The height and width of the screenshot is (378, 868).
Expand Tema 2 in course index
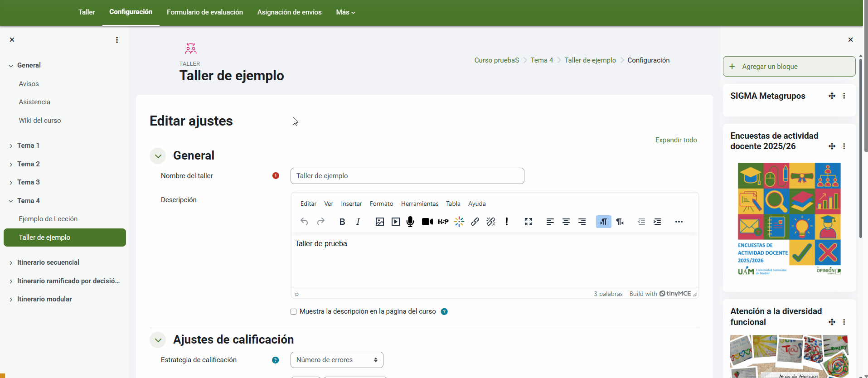coord(11,165)
